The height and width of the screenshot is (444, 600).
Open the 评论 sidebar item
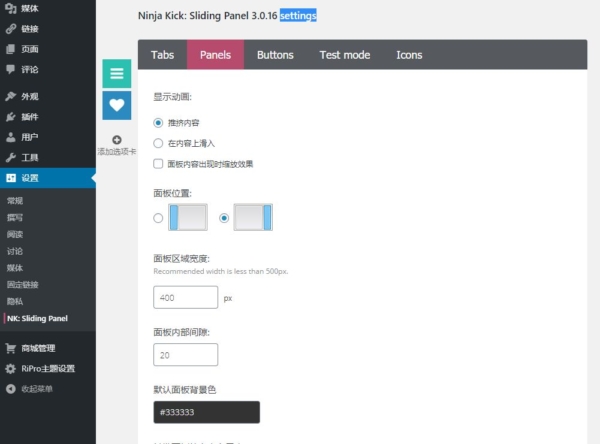[48, 69]
